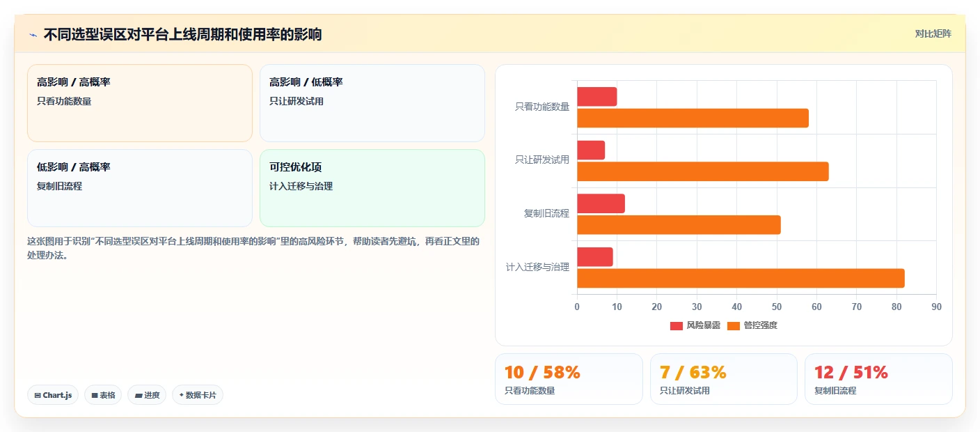Image resolution: width=980 pixels, height=432 pixels.
Task: Click the lightning icon beside the title
Action: (33, 35)
